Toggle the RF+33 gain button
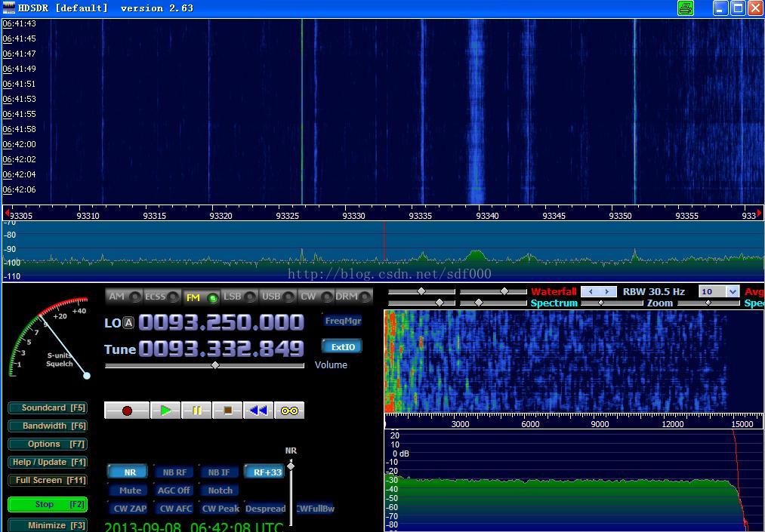Viewport: 765px width, 532px height. pyautogui.click(x=264, y=472)
